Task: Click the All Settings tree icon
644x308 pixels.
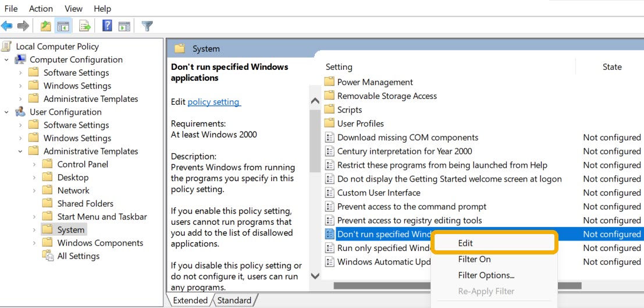Action: (x=48, y=256)
